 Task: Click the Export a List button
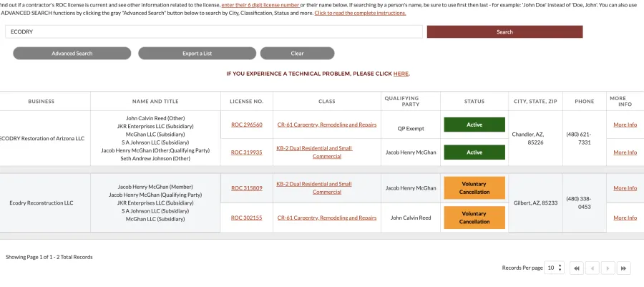click(x=197, y=54)
